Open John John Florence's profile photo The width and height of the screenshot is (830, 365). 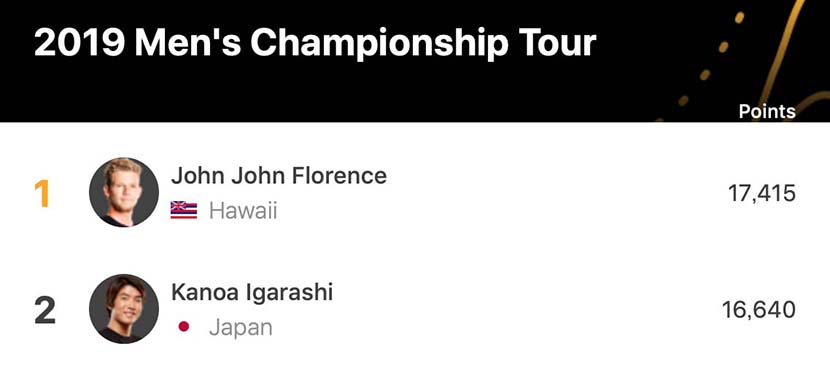tap(124, 193)
